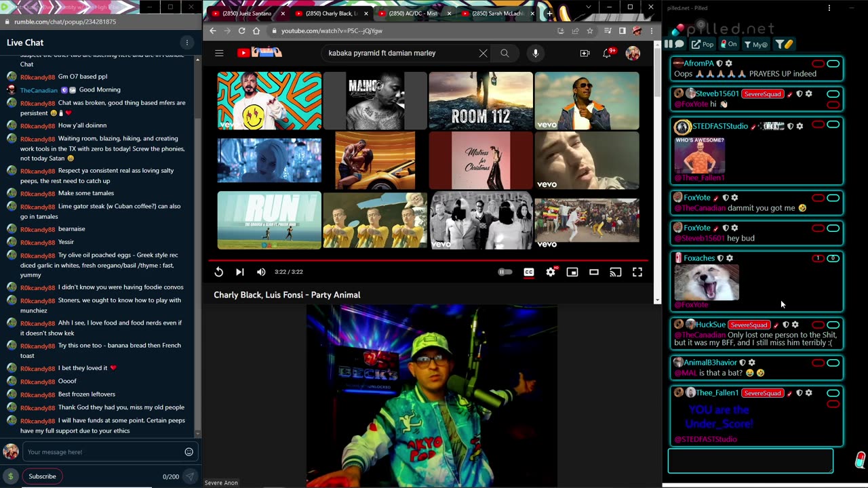Switch to Sarah McLachlan tab
The width and height of the screenshot is (868, 488).
click(x=496, y=13)
